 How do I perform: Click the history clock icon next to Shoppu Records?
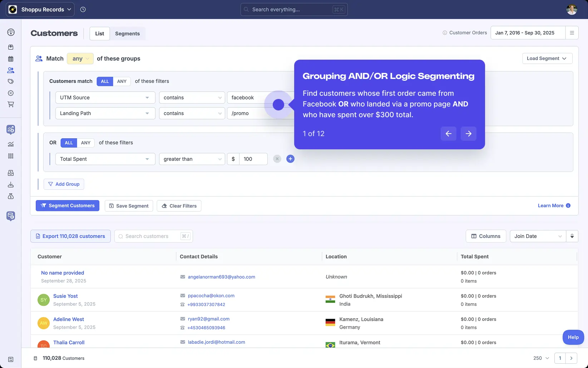pyautogui.click(x=83, y=9)
